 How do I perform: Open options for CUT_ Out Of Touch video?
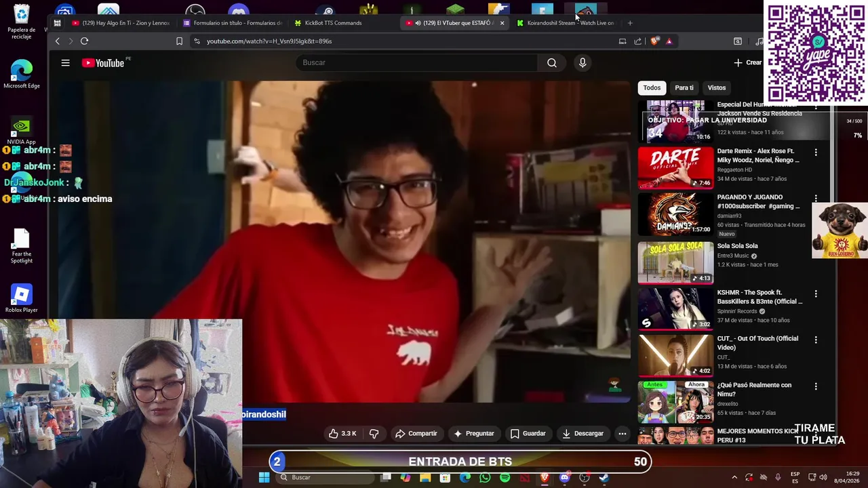point(816,340)
